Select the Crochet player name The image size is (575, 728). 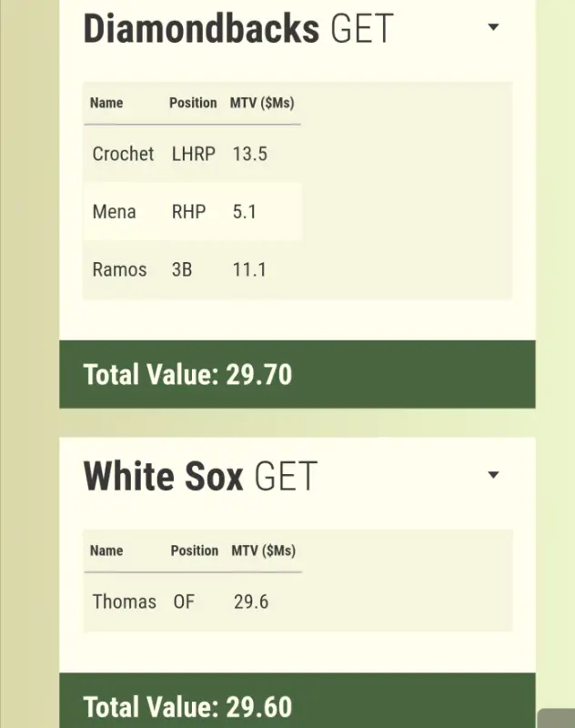coord(123,154)
